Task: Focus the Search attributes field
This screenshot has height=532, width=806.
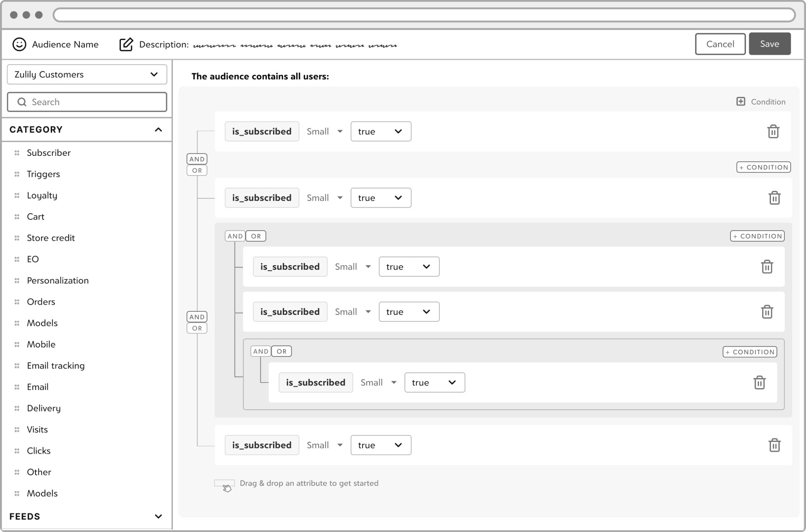Action: point(87,102)
